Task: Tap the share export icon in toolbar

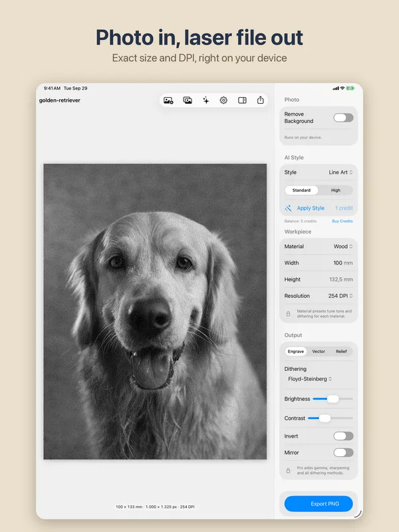Action: (260, 100)
